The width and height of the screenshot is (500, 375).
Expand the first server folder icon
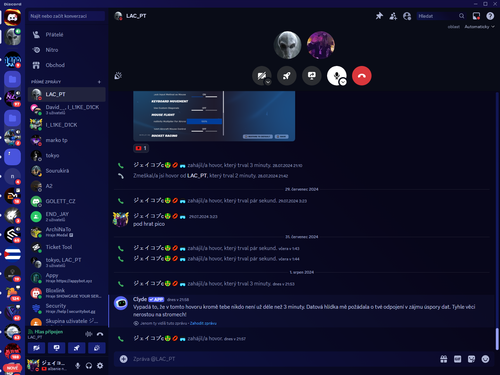13,79
